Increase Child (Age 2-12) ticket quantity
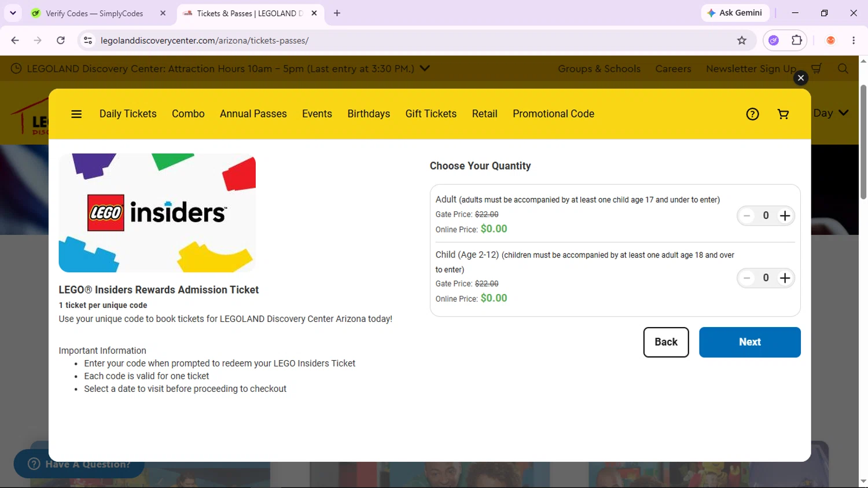The height and width of the screenshot is (488, 868). pyautogui.click(x=785, y=278)
